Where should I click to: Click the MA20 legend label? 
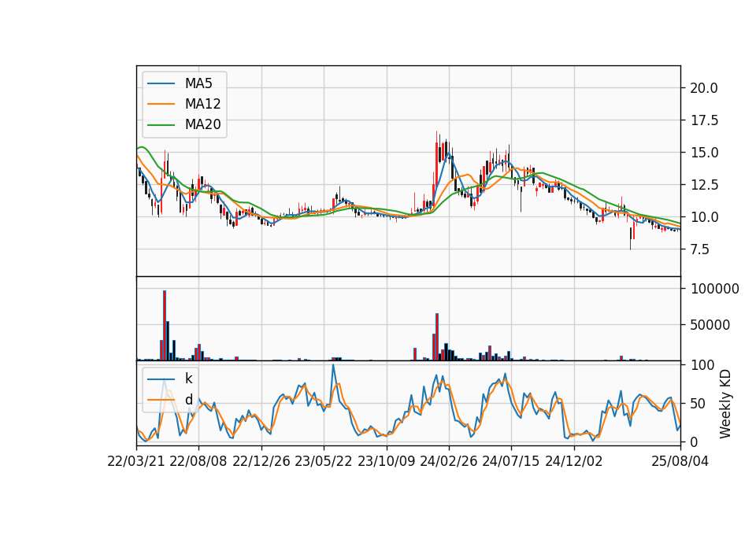[202, 125]
